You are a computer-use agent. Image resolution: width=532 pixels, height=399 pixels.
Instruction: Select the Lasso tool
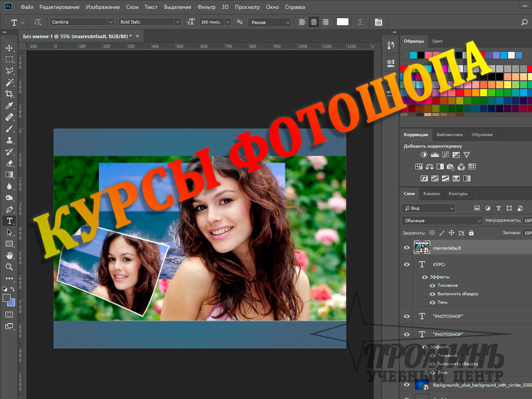9,71
